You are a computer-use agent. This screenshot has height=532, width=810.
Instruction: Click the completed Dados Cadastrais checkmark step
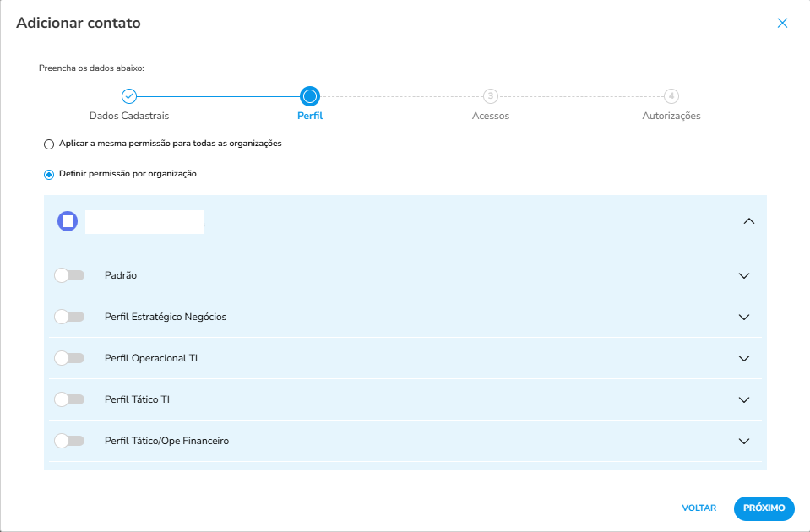(129, 96)
